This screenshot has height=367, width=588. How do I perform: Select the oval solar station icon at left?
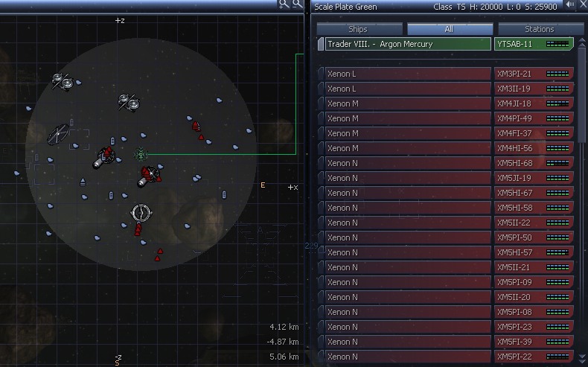click(x=58, y=135)
